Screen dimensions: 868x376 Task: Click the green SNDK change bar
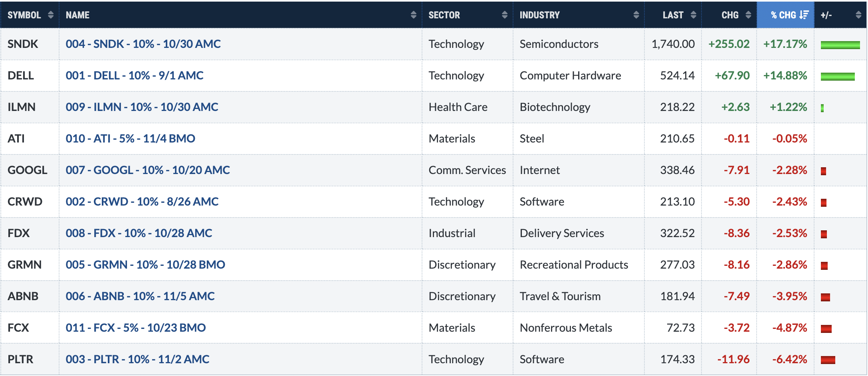(x=840, y=45)
